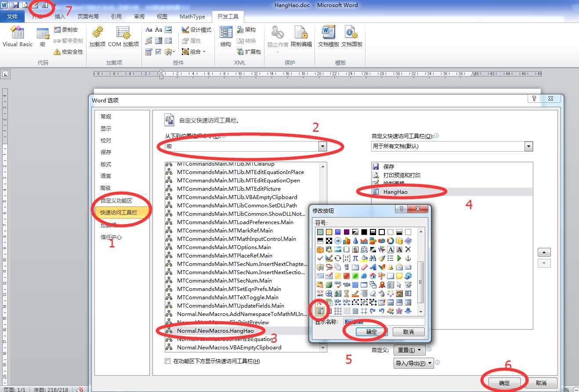Save document from quick access toolbar
Viewport: 579px width, 392px height.
[x=16, y=5]
